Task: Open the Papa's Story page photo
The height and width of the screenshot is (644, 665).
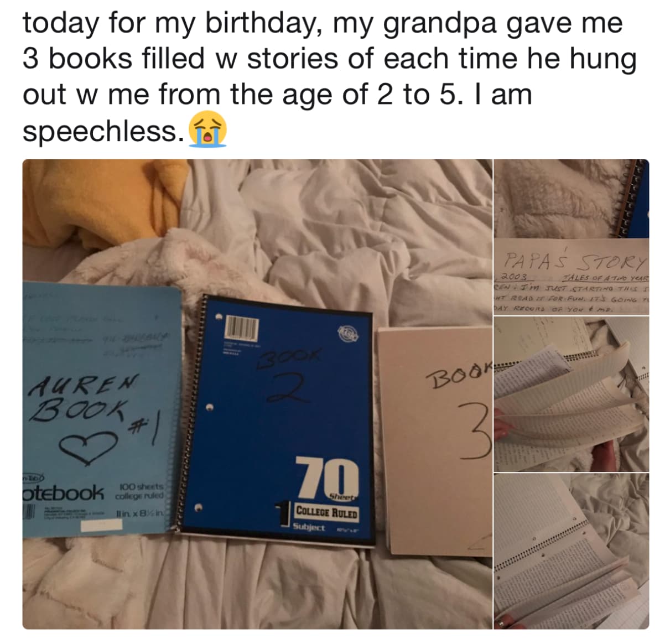Action: 572,237
